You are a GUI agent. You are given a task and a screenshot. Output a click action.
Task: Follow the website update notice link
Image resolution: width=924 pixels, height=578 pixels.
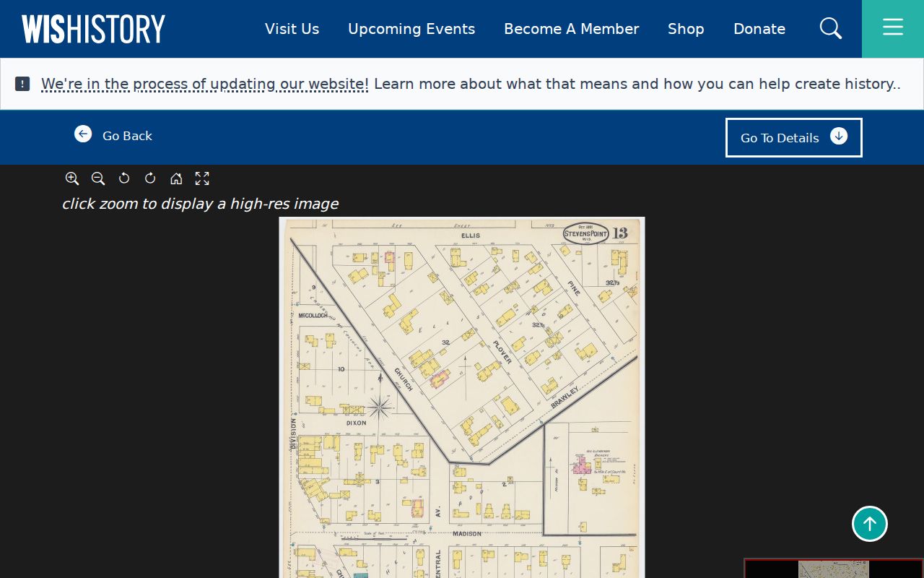tap(204, 84)
